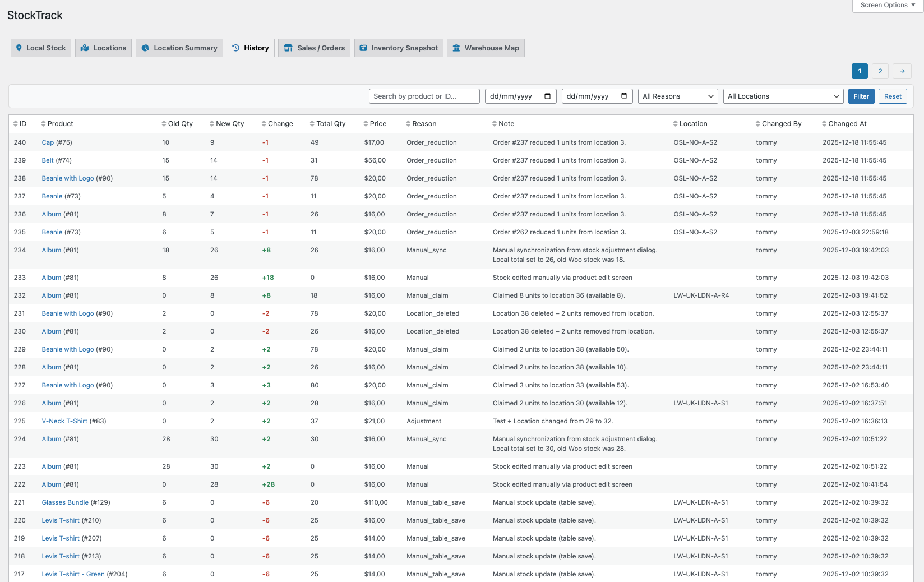The width and height of the screenshot is (924, 582).
Task: Expand the All Reasons dropdown
Action: pos(678,96)
